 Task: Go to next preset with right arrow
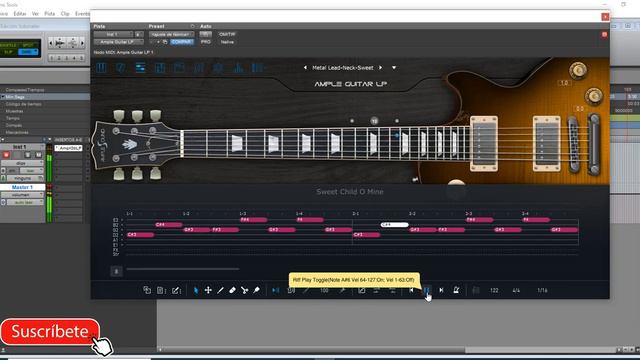click(380, 68)
